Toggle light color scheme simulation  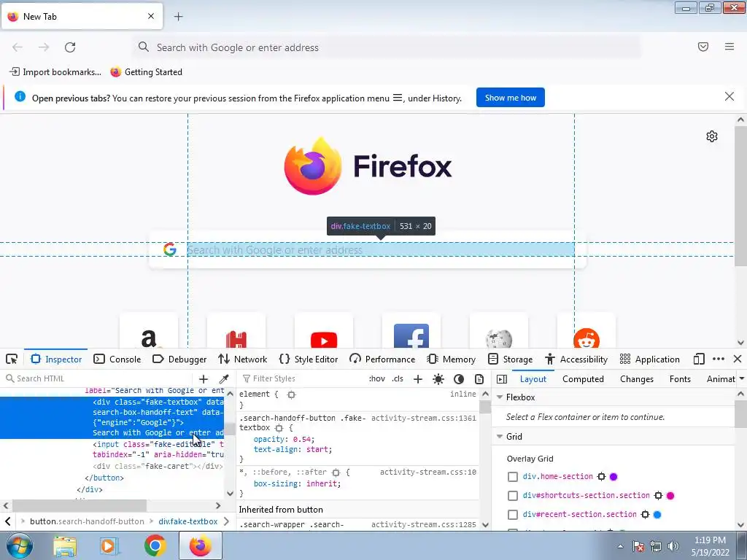click(x=438, y=379)
